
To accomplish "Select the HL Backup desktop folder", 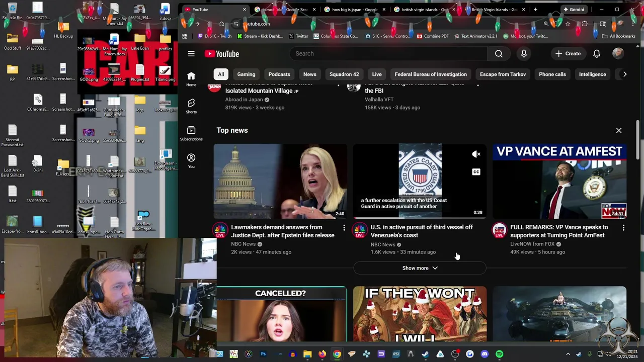I will pyautogui.click(x=63, y=30).
